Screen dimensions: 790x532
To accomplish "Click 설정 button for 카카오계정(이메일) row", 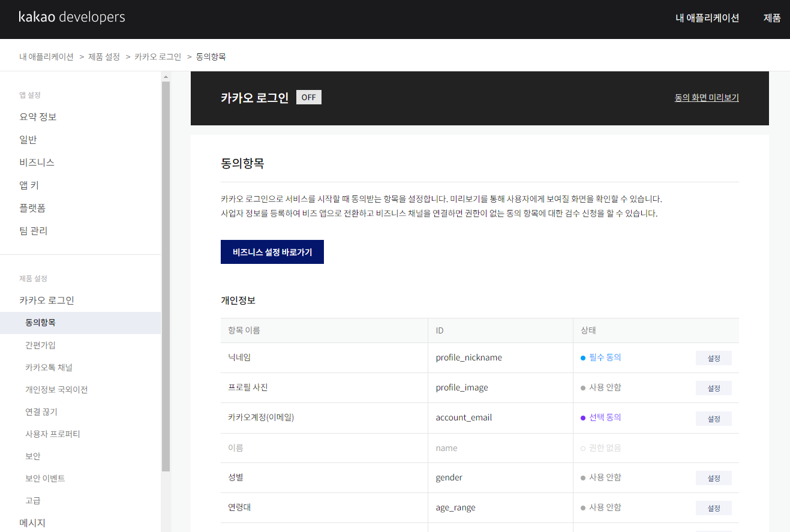I will coord(714,419).
